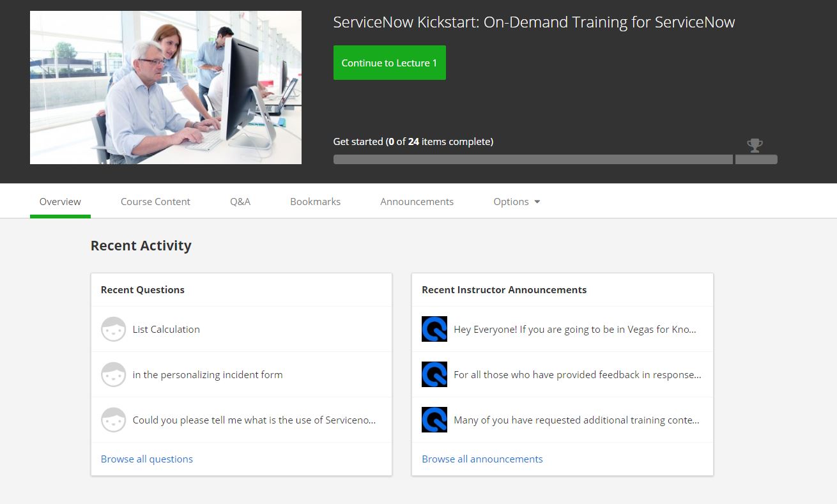This screenshot has width=837, height=504.
Task: Click instructor logo beside feedback announcement
Action: (x=434, y=374)
